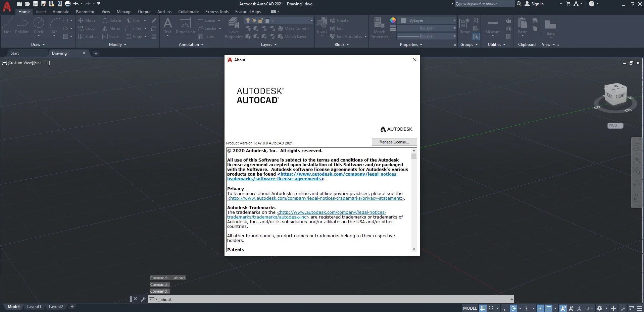Open Layer Properties manager
The height and width of the screenshot is (312, 644).
234,28
